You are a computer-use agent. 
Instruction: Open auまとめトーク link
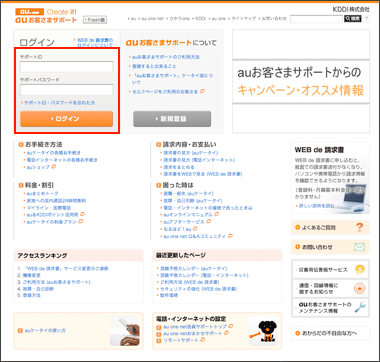[41, 193]
